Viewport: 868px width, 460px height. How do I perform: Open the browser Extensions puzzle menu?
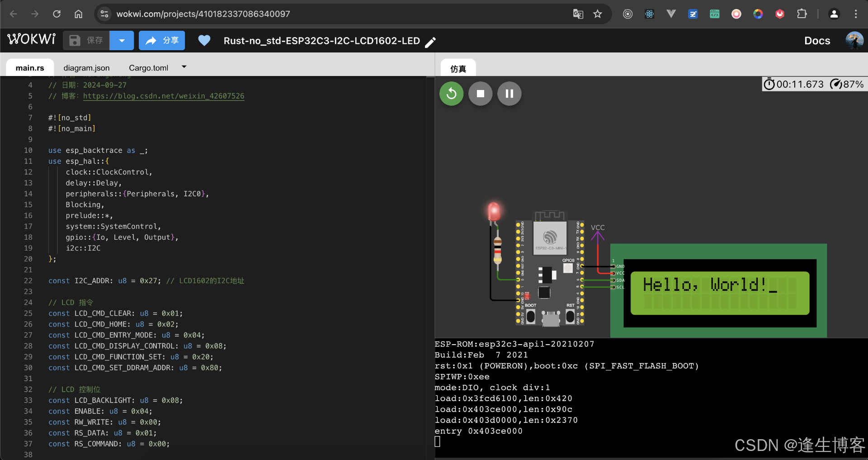tap(802, 14)
